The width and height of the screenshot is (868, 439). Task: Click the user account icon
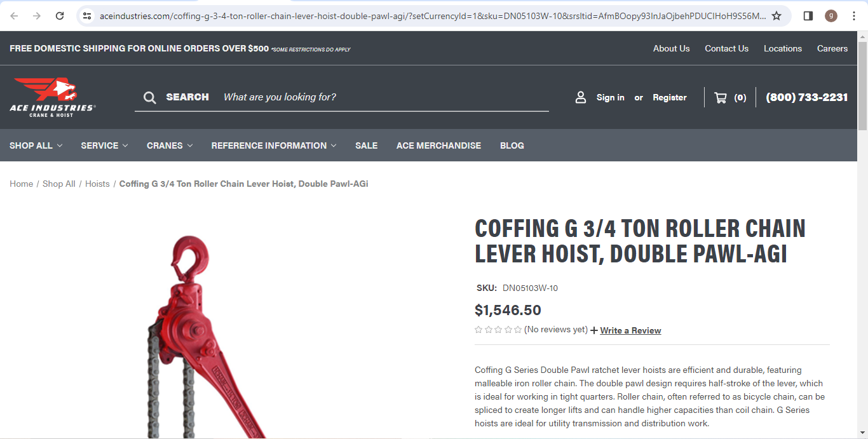click(x=581, y=97)
